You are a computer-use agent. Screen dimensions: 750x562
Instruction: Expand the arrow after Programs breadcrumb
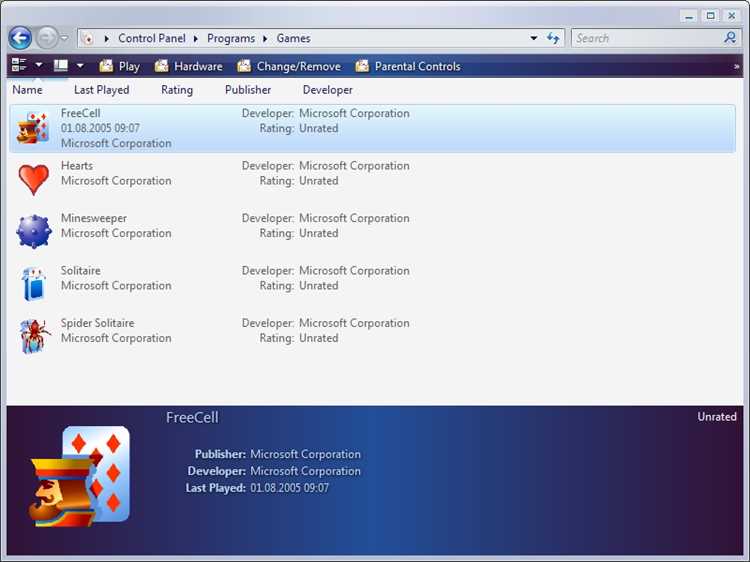pyautogui.click(x=265, y=38)
